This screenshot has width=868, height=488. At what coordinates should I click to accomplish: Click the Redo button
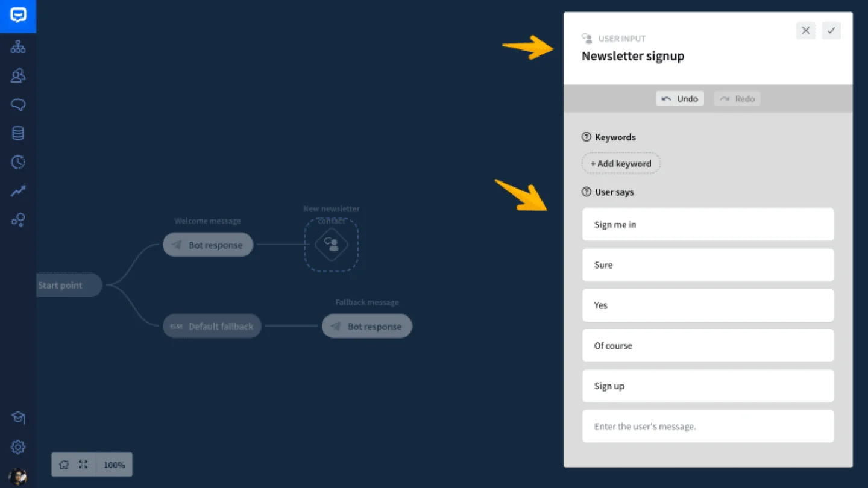point(737,99)
